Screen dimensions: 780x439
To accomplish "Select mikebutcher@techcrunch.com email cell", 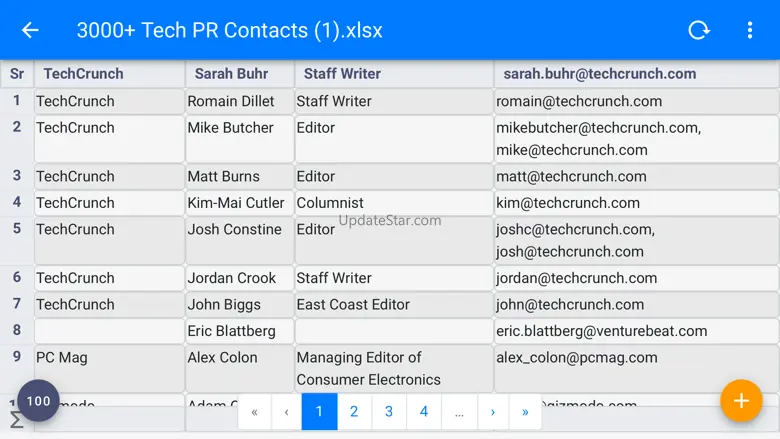I will tap(637, 139).
